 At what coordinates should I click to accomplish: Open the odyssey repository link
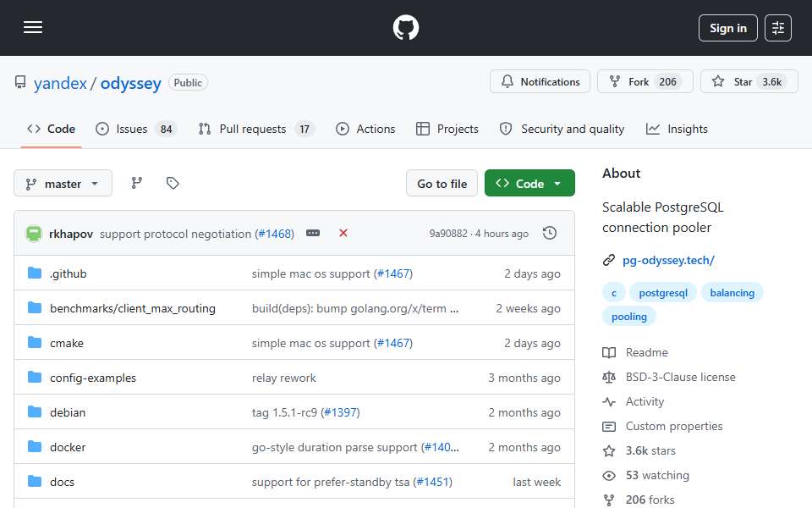tap(130, 83)
